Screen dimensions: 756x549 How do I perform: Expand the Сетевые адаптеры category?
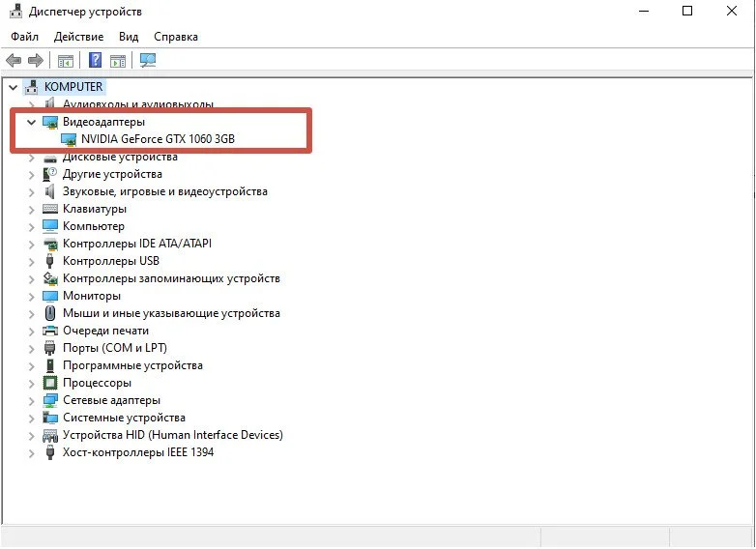tap(31, 401)
